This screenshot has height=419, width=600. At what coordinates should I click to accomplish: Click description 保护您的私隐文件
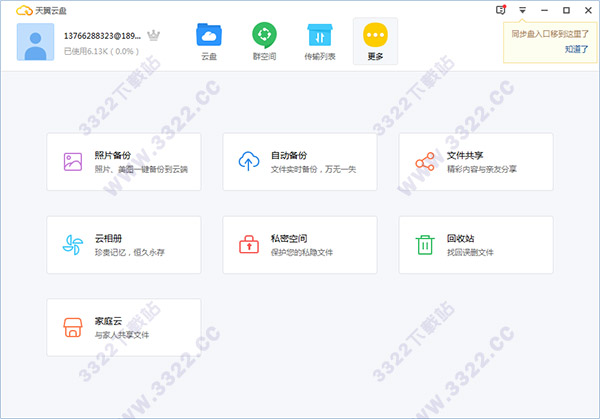[x=302, y=252]
